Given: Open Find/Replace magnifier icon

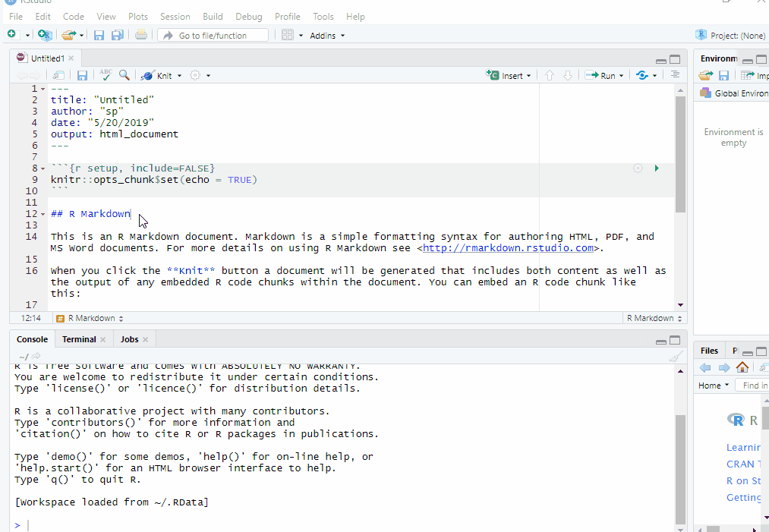Looking at the screenshot, I should pyautogui.click(x=124, y=74).
